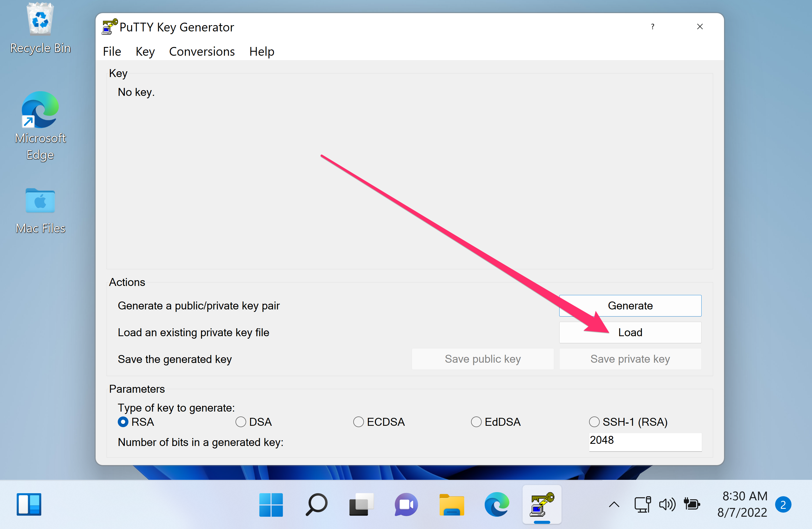Click 'Load an existing private key file' label

point(193,332)
